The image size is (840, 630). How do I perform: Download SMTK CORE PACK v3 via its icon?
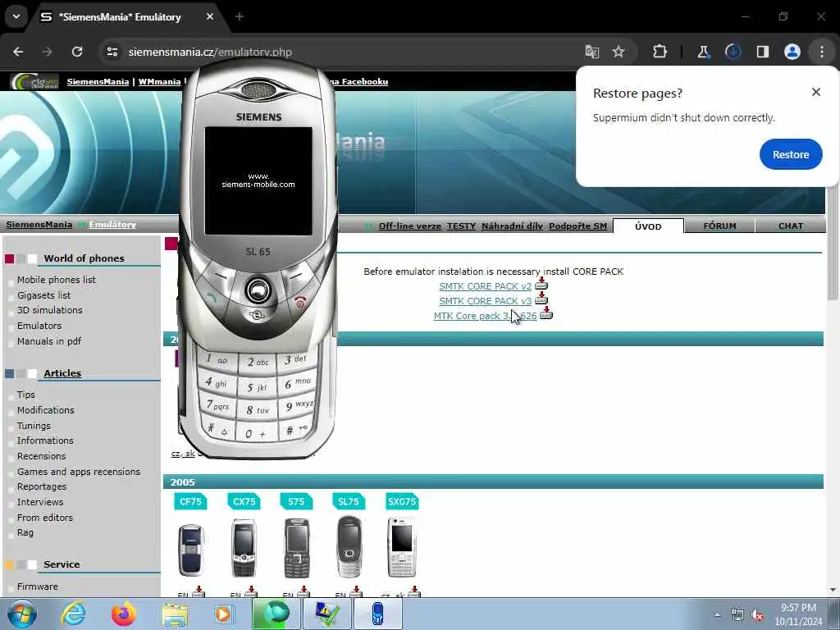[541, 299]
